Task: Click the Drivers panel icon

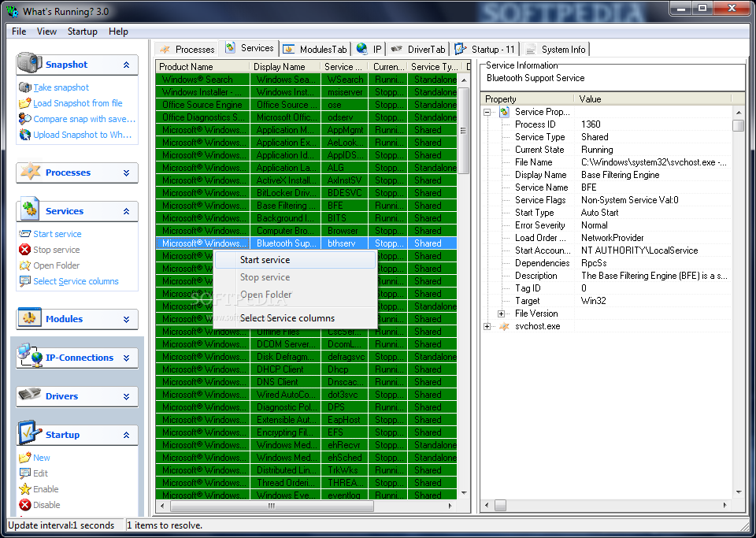Action: point(29,395)
